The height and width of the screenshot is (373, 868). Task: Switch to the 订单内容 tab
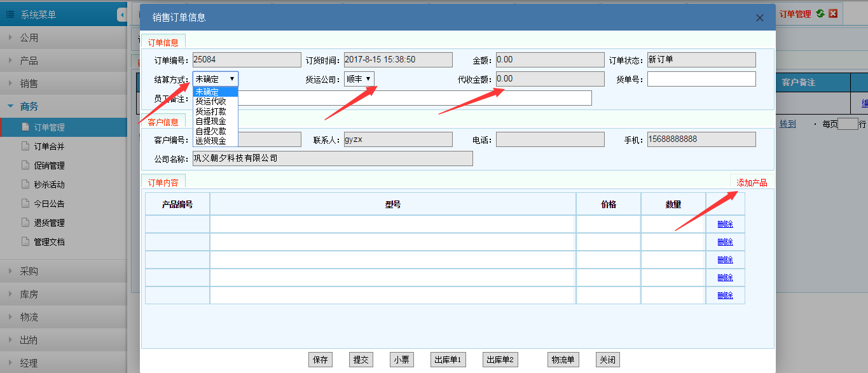(x=163, y=183)
